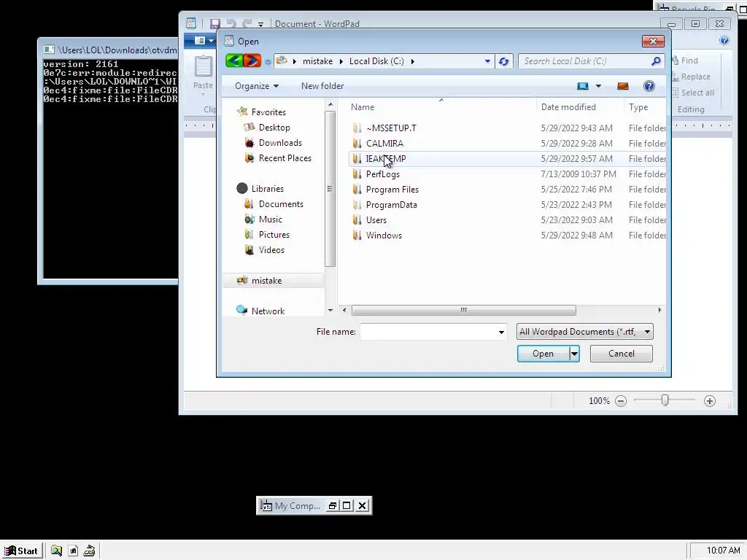Click the search magnifier icon
747x560 pixels.
coord(656,61)
